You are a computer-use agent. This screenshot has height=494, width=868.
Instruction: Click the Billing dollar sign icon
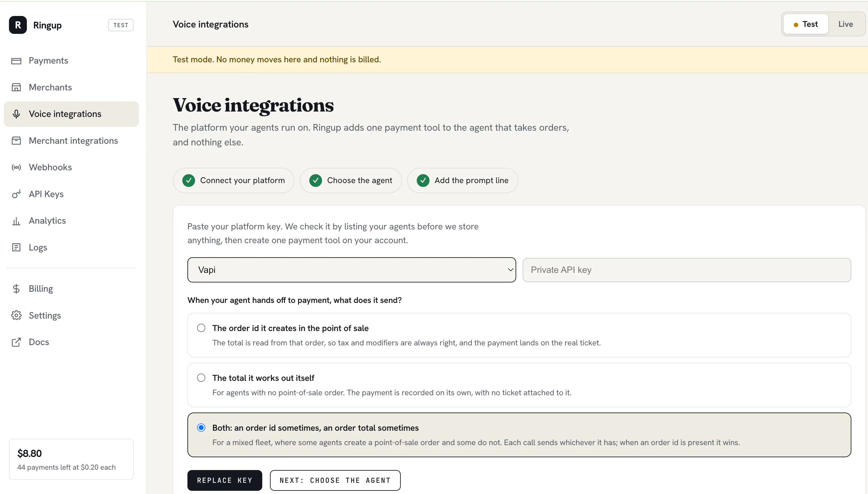[x=16, y=289]
